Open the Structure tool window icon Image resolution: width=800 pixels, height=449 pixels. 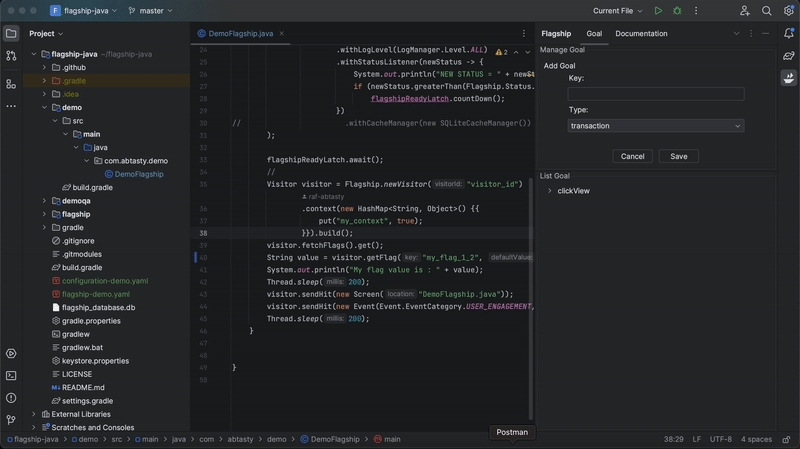point(11,84)
